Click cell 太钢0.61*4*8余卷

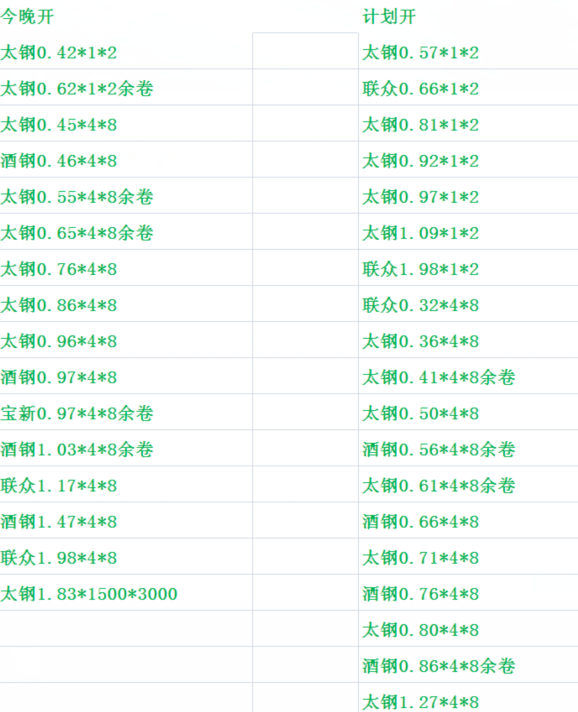468,484
